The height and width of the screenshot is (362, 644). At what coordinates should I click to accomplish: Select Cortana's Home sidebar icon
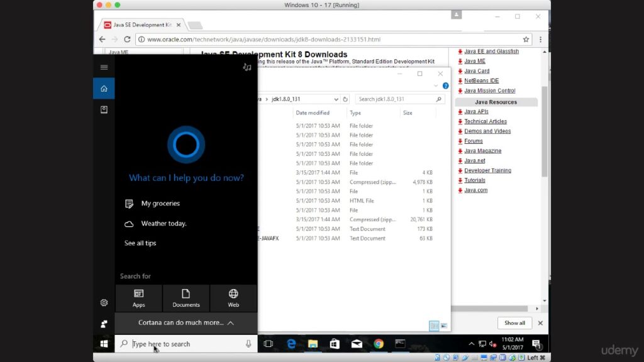click(104, 88)
